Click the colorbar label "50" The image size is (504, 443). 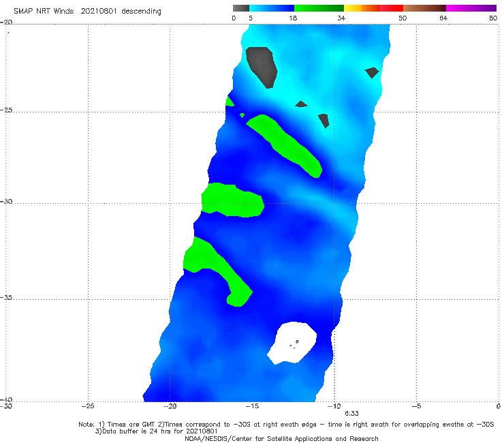tap(403, 18)
